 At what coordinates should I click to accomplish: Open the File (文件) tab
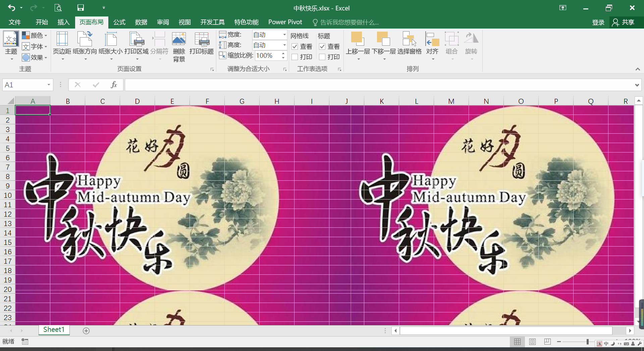click(x=15, y=22)
